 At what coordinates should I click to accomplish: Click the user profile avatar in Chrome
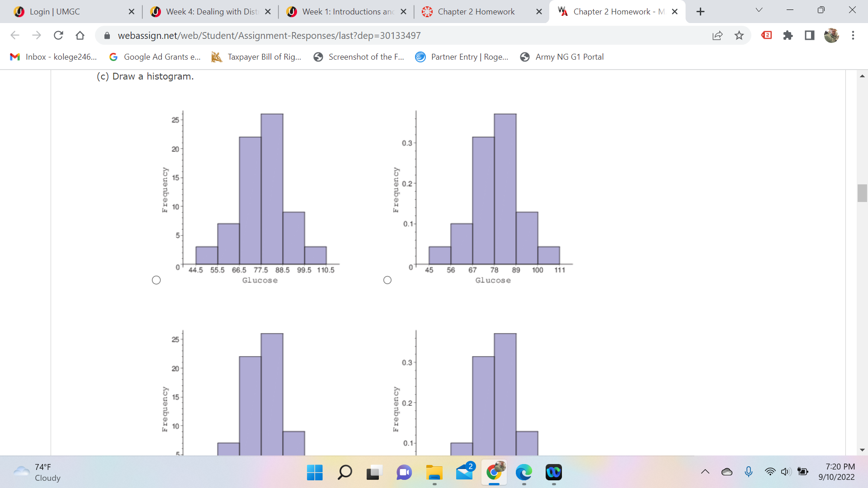point(832,35)
